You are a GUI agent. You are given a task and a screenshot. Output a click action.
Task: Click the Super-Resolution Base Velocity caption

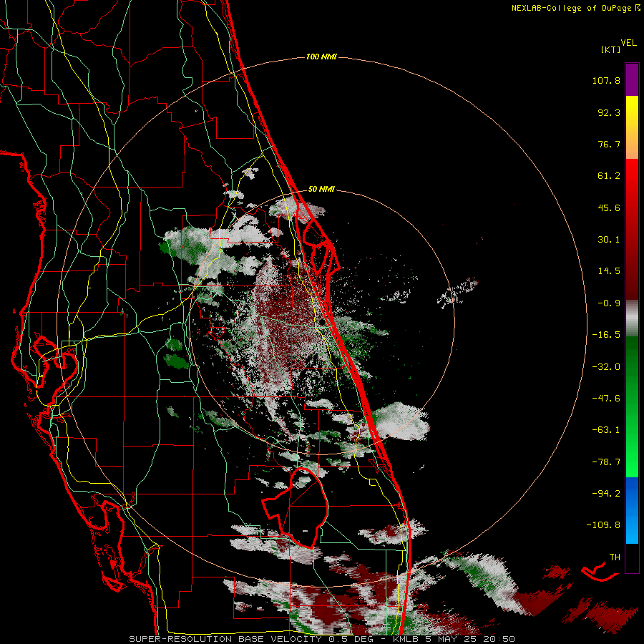click(x=322, y=639)
